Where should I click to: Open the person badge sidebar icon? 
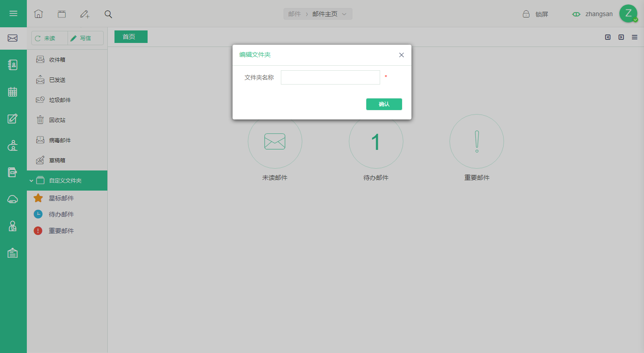(x=13, y=226)
